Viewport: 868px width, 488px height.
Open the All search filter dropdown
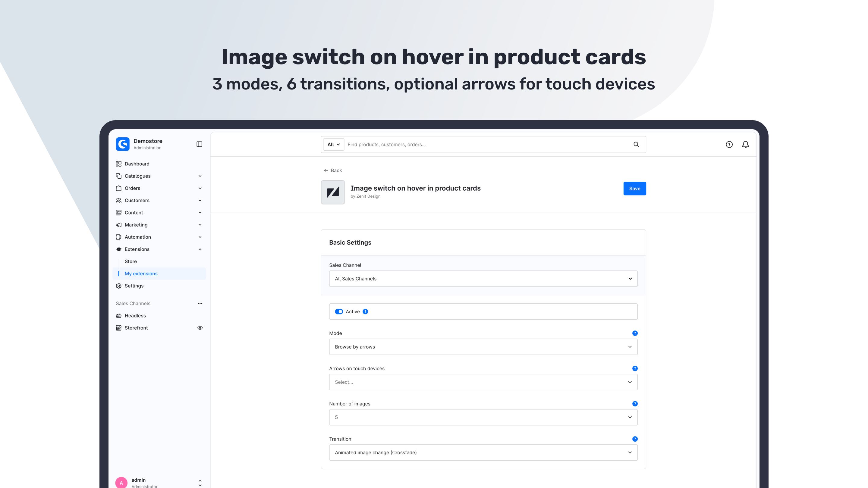334,145
